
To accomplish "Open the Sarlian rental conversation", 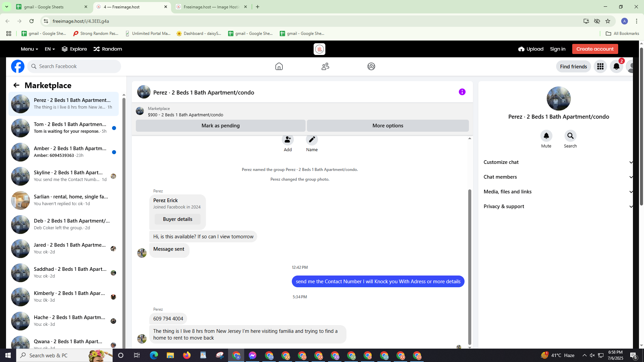I will [x=64, y=200].
